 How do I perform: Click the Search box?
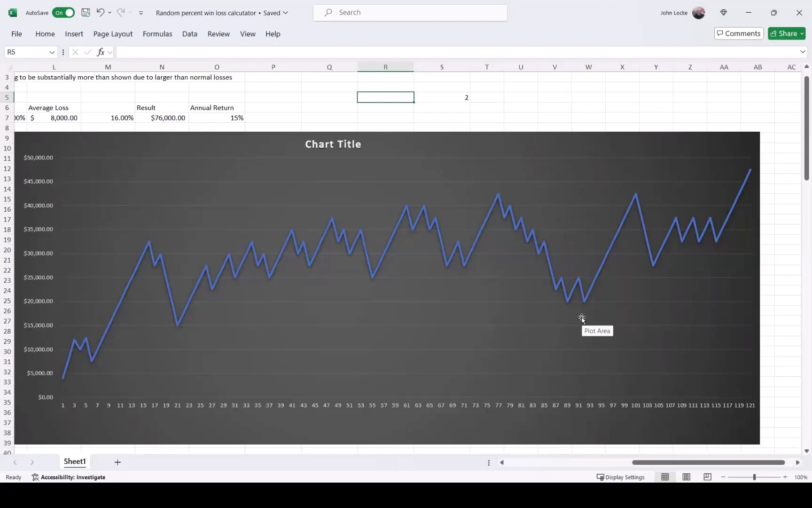tap(410, 13)
